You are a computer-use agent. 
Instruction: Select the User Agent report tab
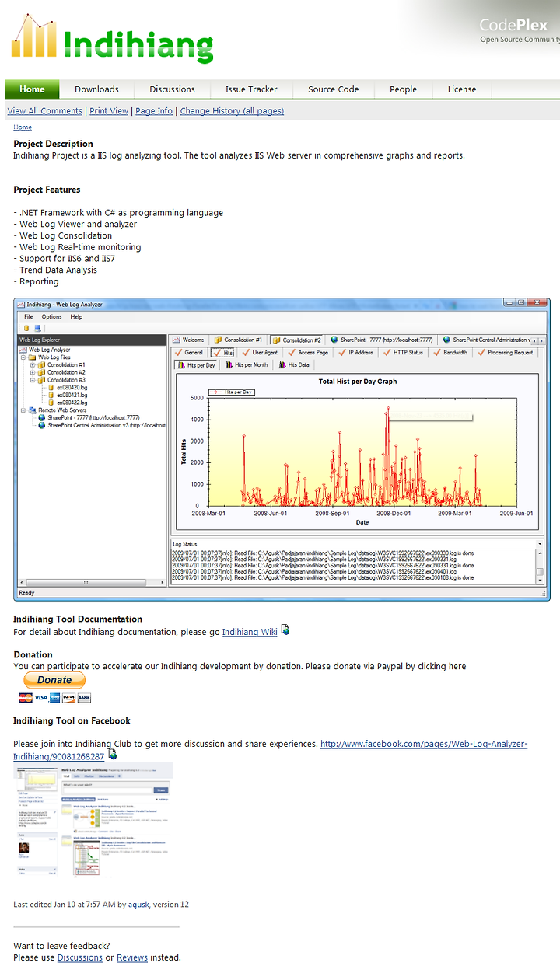[x=260, y=353]
